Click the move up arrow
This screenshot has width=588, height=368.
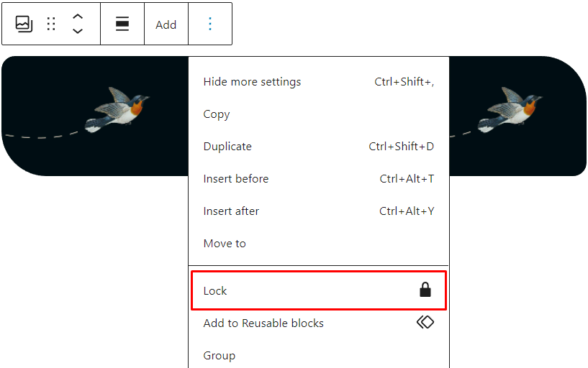[x=78, y=17]
